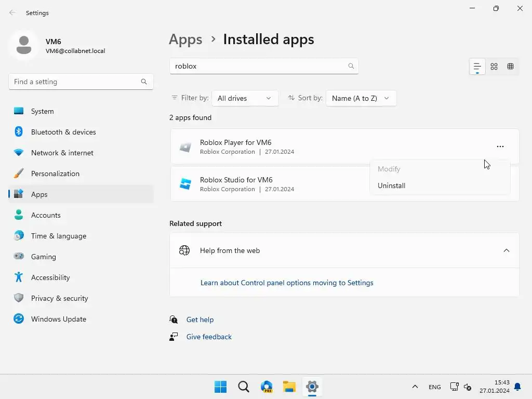The width and height of the screenshot is (532, 399).
Task: Open Bluetooth & devices settings
Action: tap(63, 132)
